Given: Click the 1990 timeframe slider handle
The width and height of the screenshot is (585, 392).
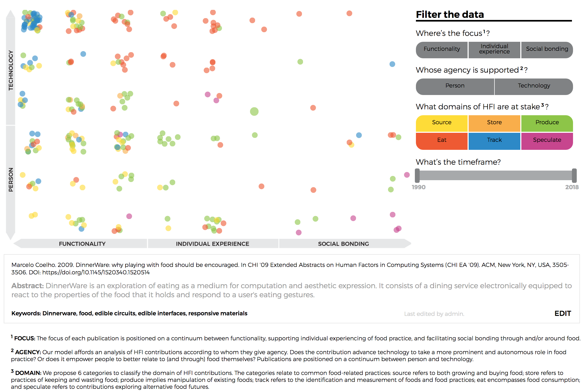Looking at the screenshot, I should [417, 175].
